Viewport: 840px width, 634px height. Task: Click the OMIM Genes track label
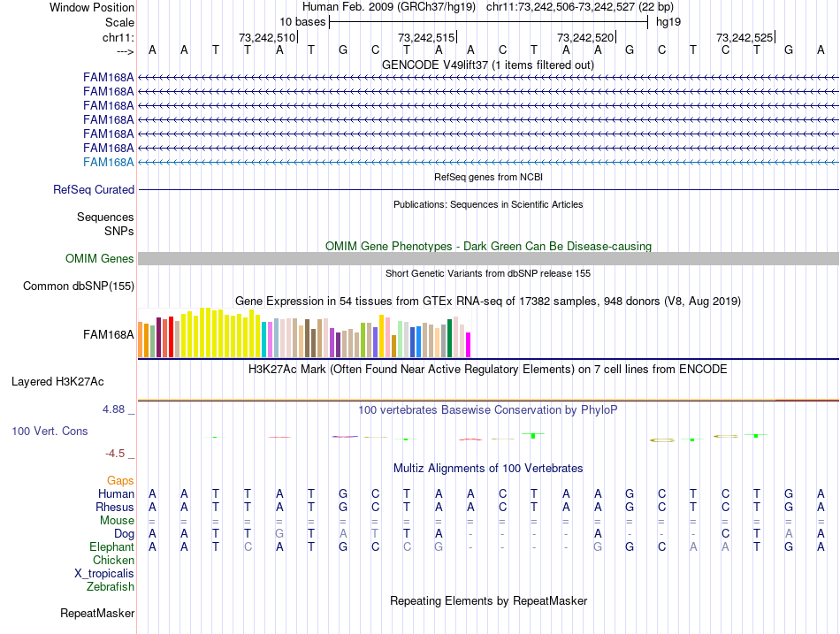pos(100,258)
